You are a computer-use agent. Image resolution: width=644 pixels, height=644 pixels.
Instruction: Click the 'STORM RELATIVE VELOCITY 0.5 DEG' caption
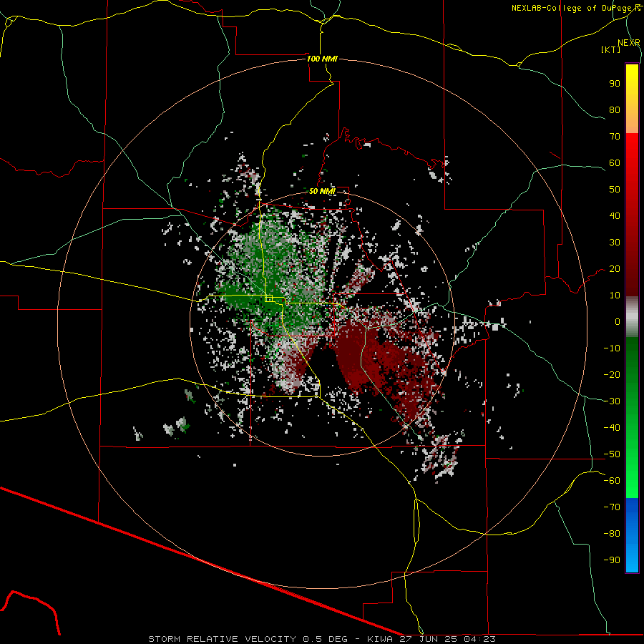point(248,639)
